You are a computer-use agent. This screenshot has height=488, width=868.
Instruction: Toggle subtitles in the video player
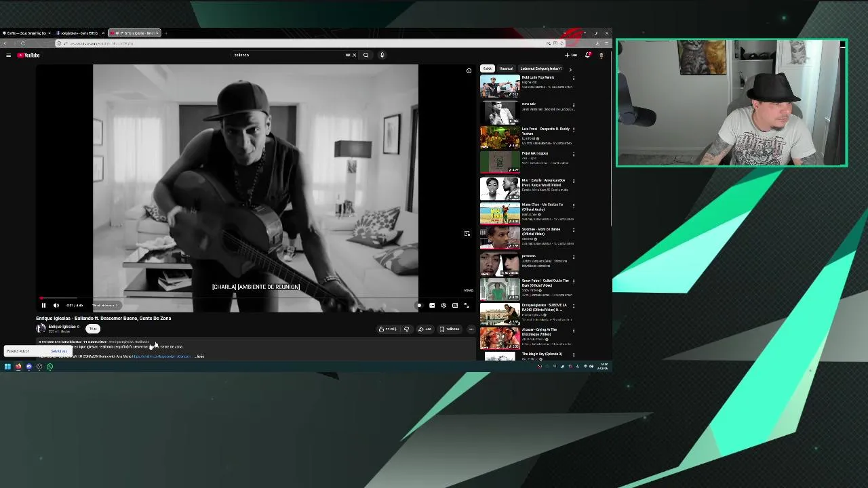point(432,306)
